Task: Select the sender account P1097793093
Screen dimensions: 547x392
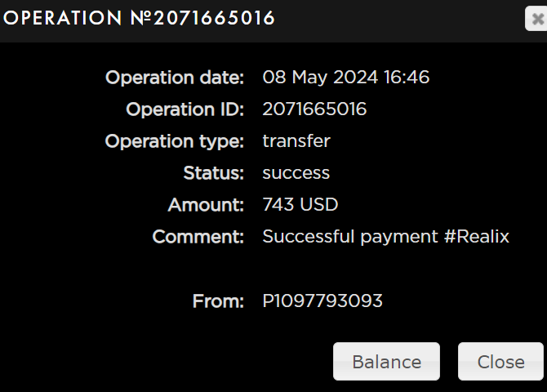Action: pos(322,301)
